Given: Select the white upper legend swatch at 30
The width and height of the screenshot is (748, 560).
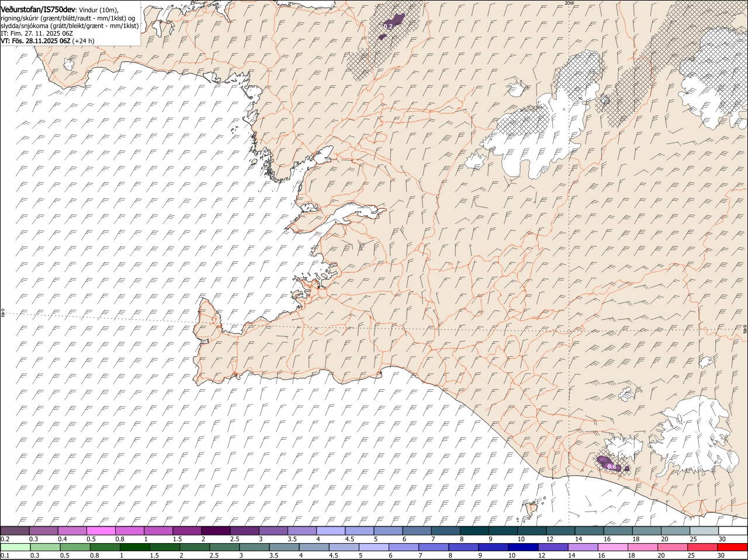Looking at the screenshot, I should coord(733,531).
